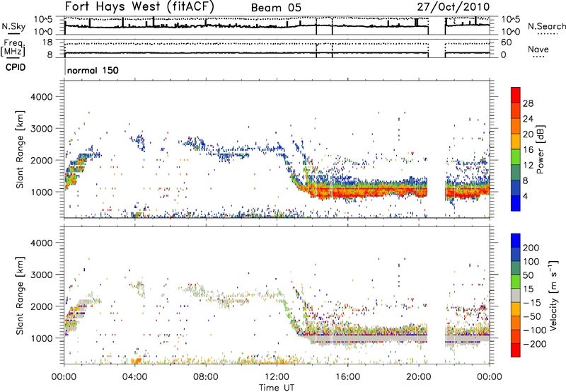Click the 24 tick on Power colorbar
This screenshot has height=392, width=566.
(528, 119)
